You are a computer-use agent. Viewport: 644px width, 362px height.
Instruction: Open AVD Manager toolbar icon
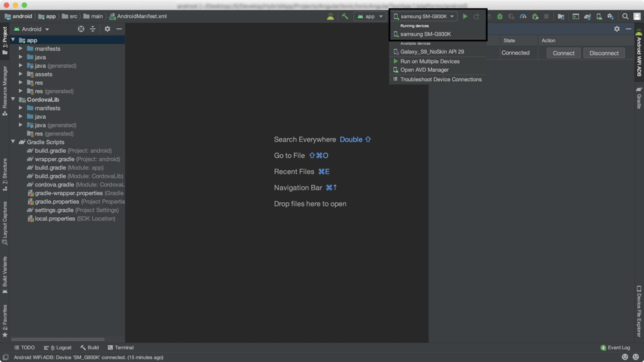click(x=599, y=16)
